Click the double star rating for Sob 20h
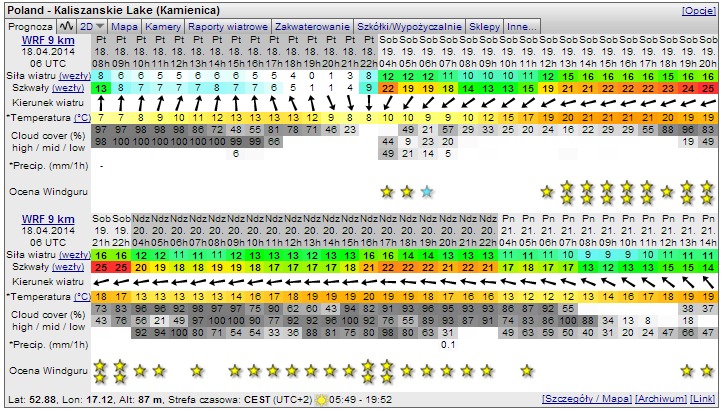Viewport: 723px width, 410px height. click(707, 193)
